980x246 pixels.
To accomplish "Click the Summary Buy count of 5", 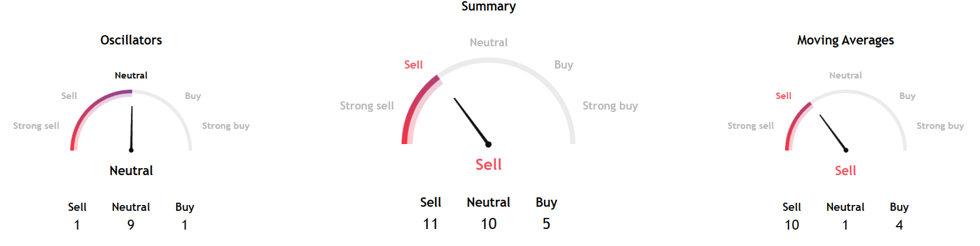I will (x=546, y=224).
